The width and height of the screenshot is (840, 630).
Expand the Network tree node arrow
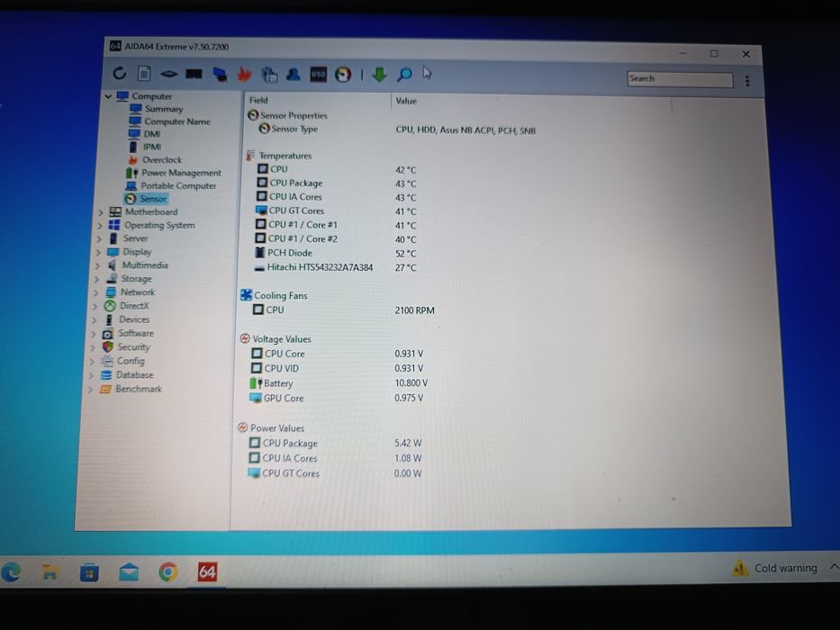(96, 292)
